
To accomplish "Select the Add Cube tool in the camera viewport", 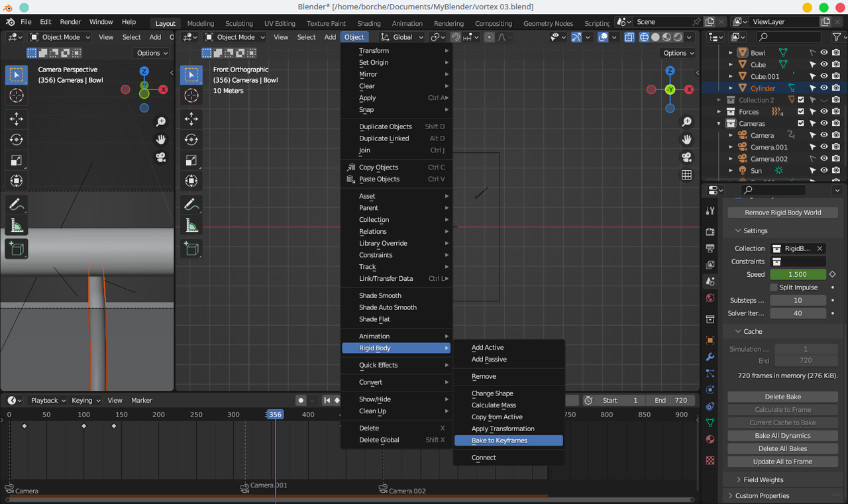I will (x=17, y=249).
